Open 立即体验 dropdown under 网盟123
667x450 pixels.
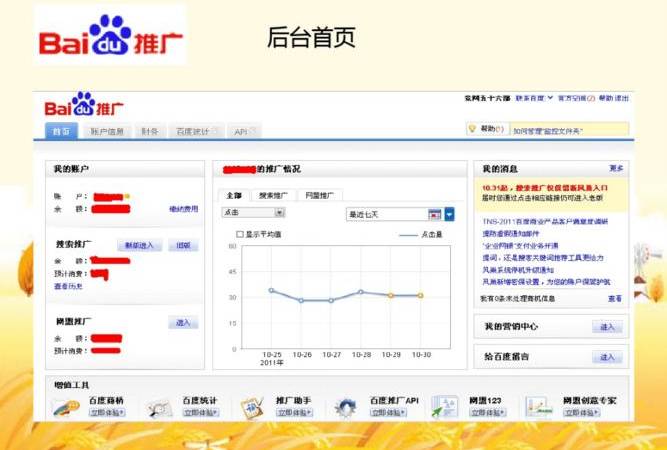point(488,413)
